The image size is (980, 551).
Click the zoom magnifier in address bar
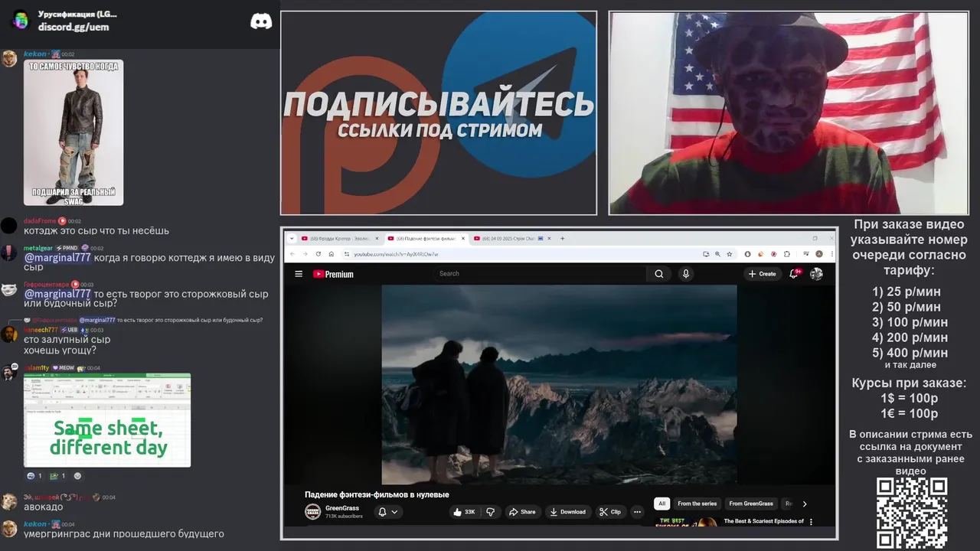717,253
